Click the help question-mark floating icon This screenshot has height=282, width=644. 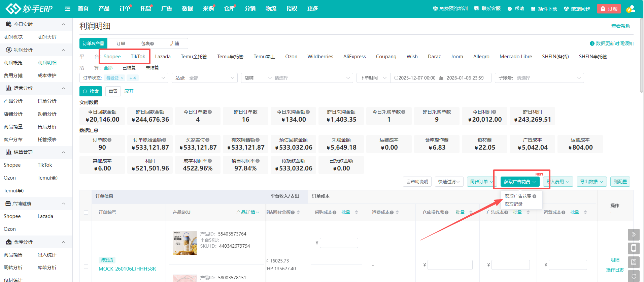pos(633,262)
